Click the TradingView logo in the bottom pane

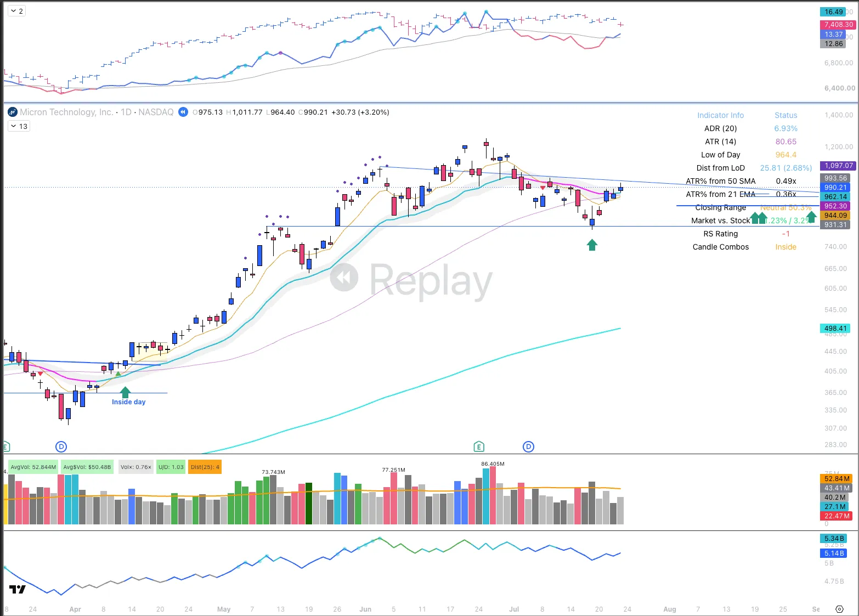tap(18, 590)
